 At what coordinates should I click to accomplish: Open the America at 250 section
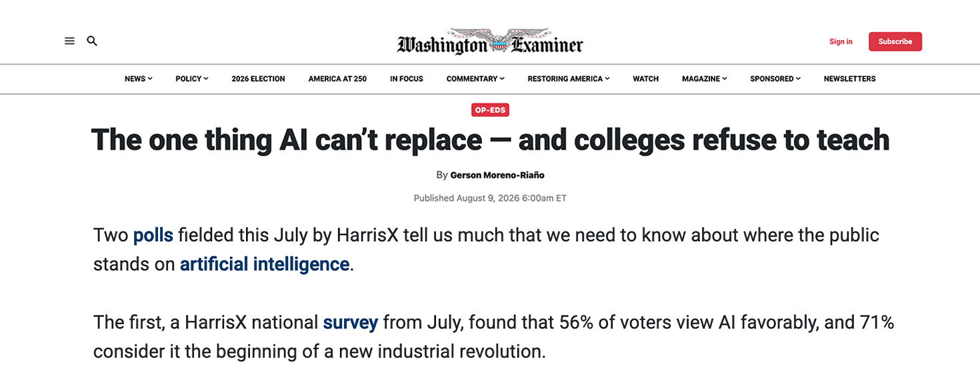point(337,79)
